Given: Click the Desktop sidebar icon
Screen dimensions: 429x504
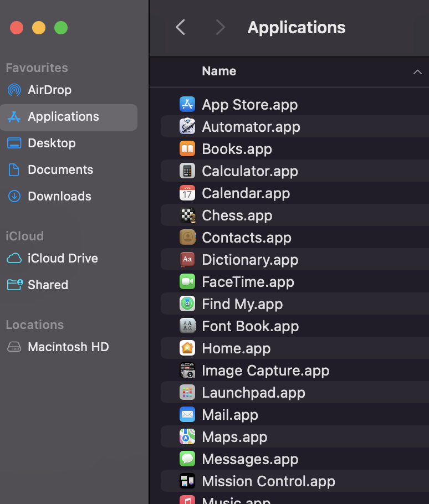Looking at the screenshot, I should (14, 143).
